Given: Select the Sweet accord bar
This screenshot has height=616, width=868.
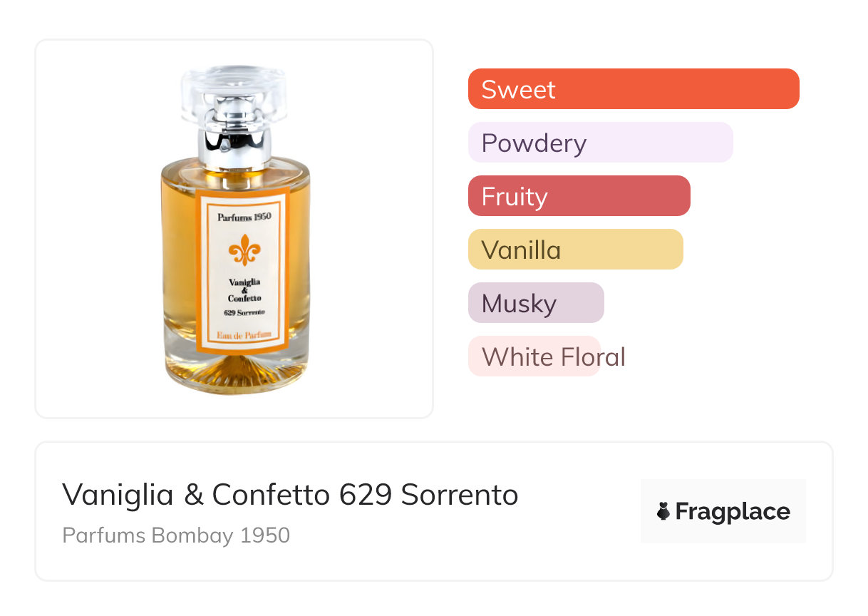Looking at the screenshot, I should click(x=634, y=89).
